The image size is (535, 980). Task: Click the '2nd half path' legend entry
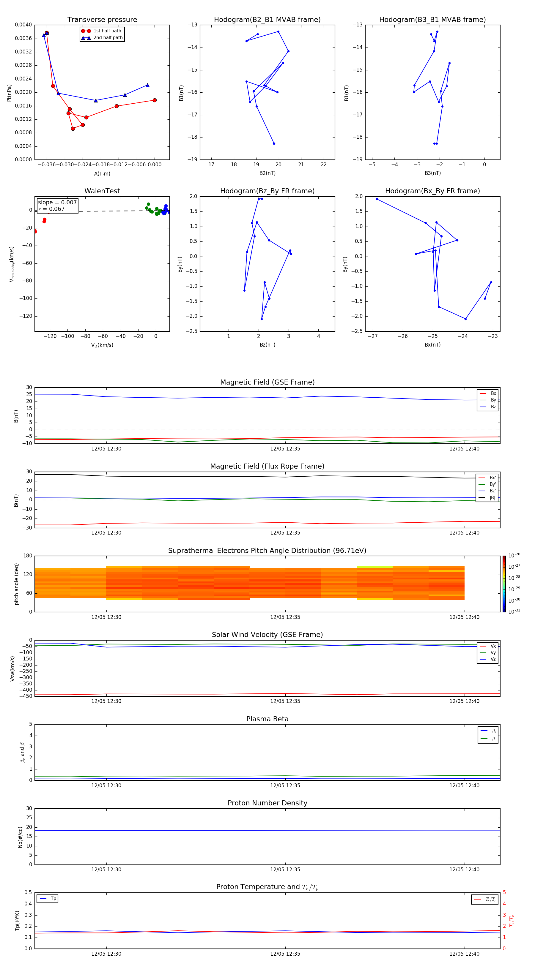102,38
